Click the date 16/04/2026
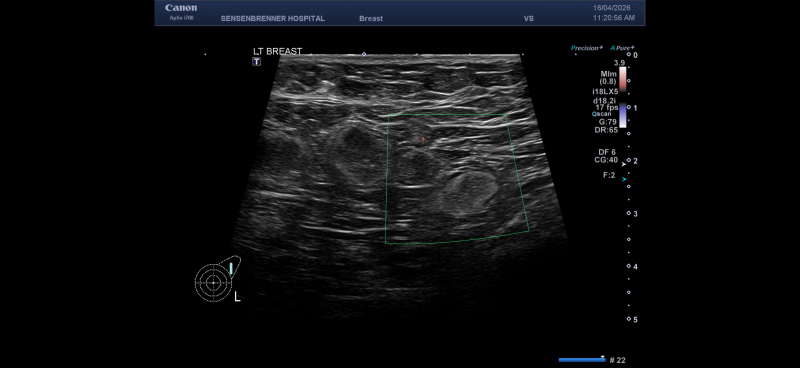This screenshot has height=368, width=800. [612, 8]
